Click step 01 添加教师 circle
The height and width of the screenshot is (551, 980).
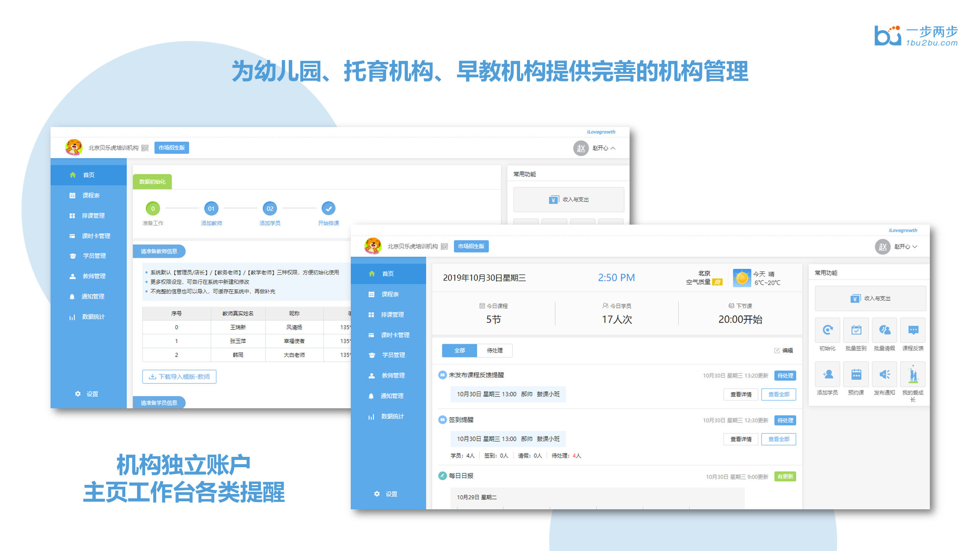click(x=211, y=209)
